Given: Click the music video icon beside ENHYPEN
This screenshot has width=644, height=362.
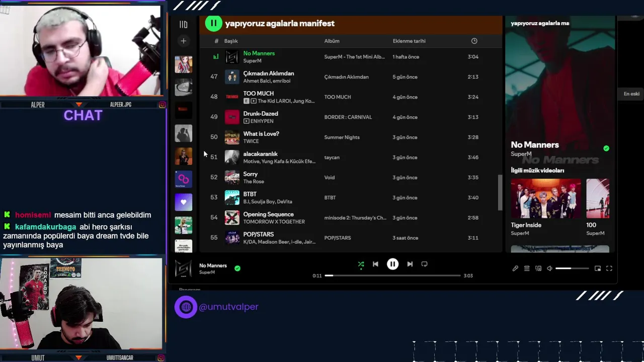Looking at the screenshot, I should coord(247,121).
